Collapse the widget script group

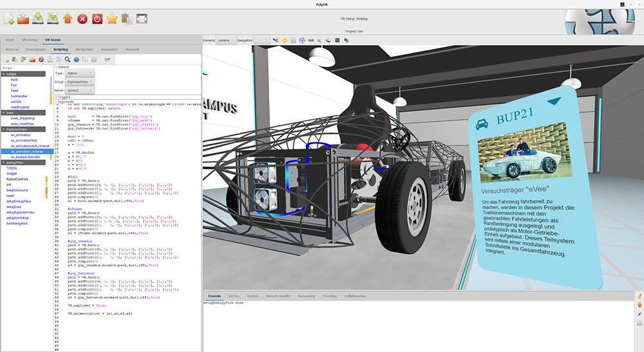pyautogui.click(x=3, y=74)
